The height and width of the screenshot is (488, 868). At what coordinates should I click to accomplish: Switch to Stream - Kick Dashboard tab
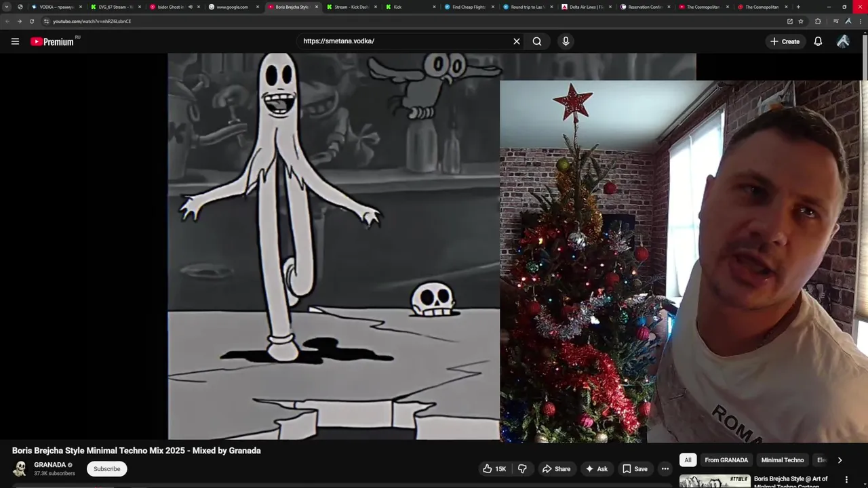pyautogui.click(x=352, y=7)
